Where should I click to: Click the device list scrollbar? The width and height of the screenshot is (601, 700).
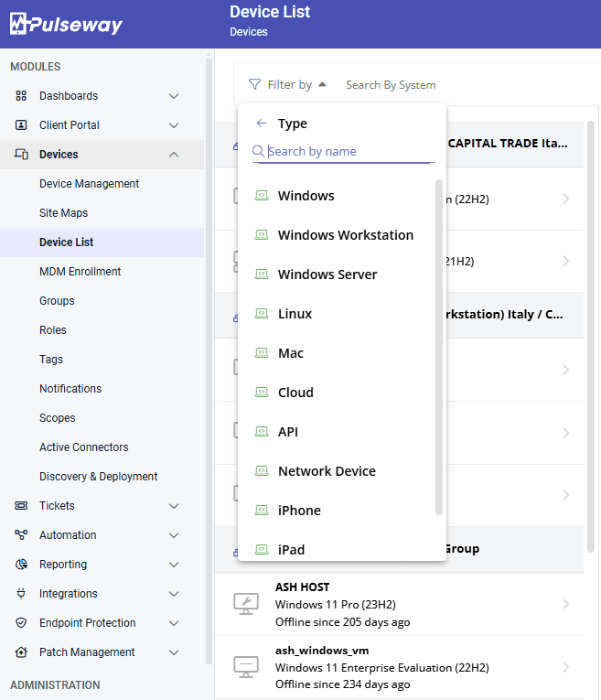pyautogui.click(x=591, y=336)
